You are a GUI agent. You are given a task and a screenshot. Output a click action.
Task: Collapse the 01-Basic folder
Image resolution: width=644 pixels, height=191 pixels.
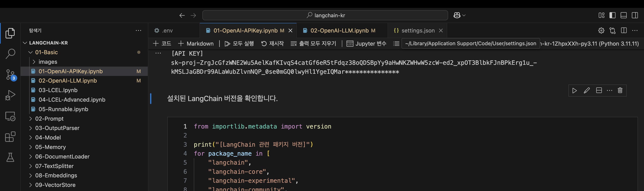pyautogui.click(x=84, y=52)
